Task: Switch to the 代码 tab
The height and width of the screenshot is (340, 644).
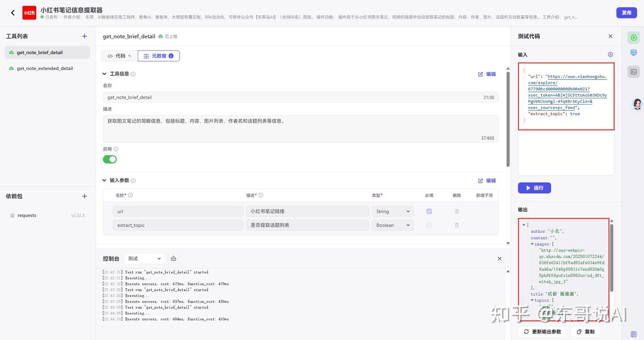Action: click(x=119, y=56)
